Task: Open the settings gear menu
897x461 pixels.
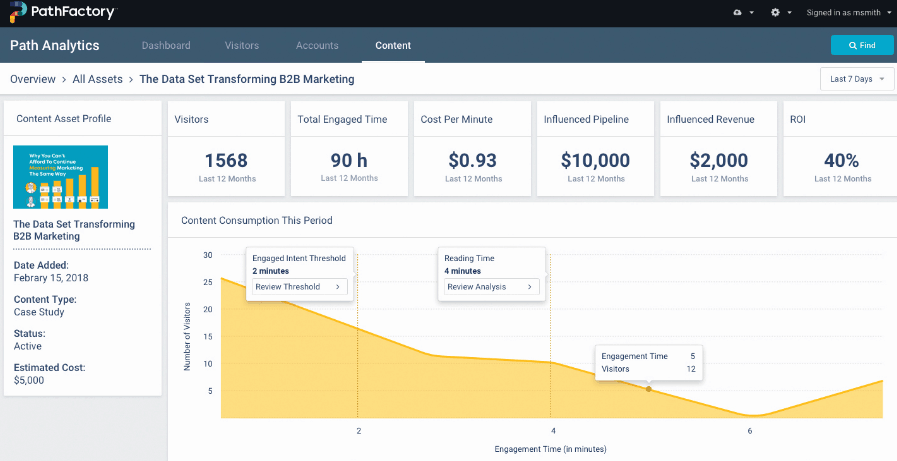Action: pyautogui.click(x=775, y=13)
